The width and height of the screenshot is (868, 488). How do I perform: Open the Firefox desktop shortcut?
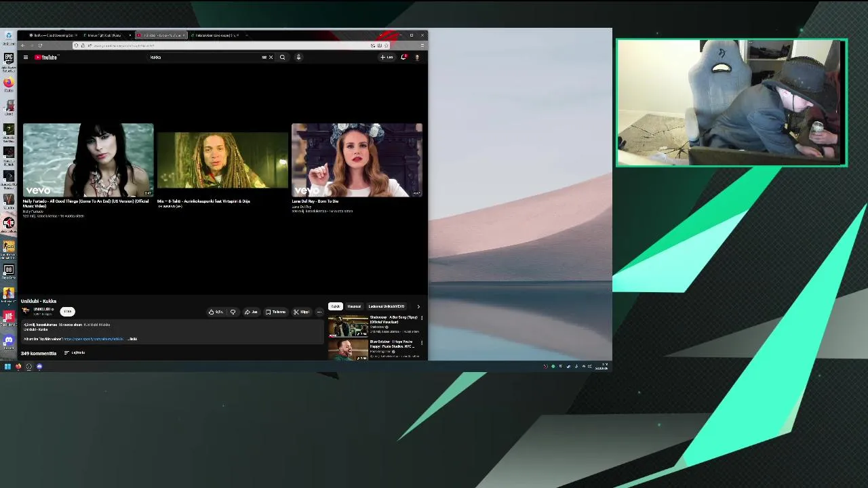8,84
